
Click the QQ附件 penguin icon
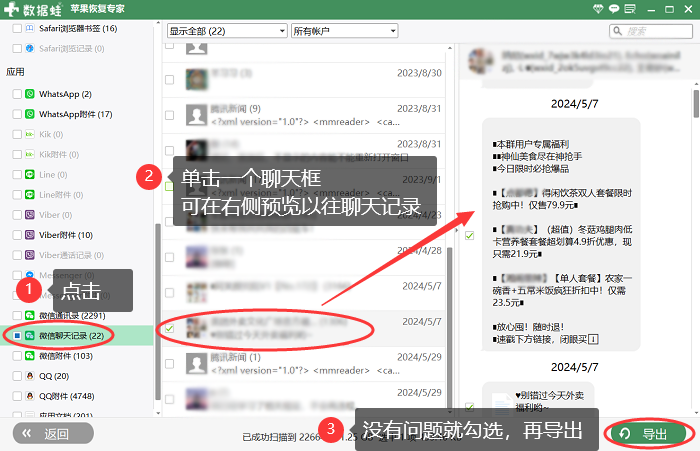(29, 396)
